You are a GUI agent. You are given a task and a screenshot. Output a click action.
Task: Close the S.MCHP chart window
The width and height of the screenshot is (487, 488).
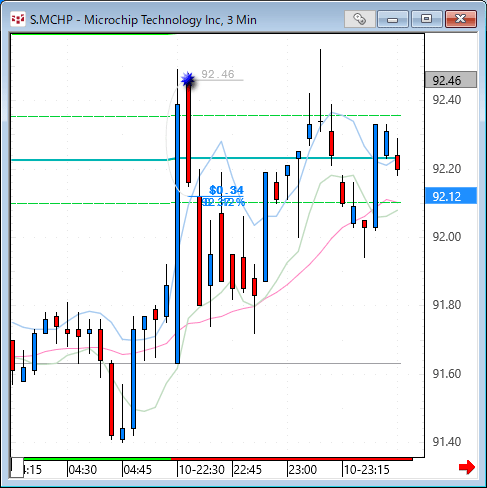pos(461,19)
